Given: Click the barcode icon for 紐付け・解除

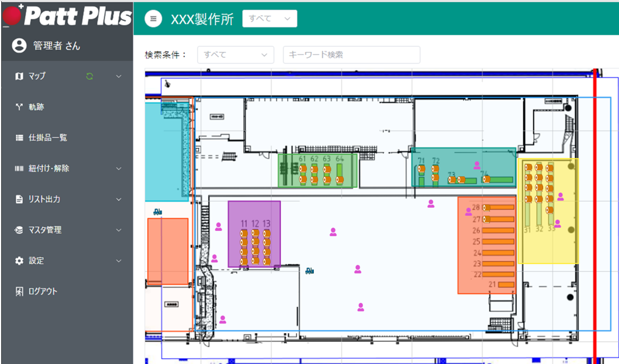Looking at the screenshot, I should pyautogui.click(x=20, y=168).
